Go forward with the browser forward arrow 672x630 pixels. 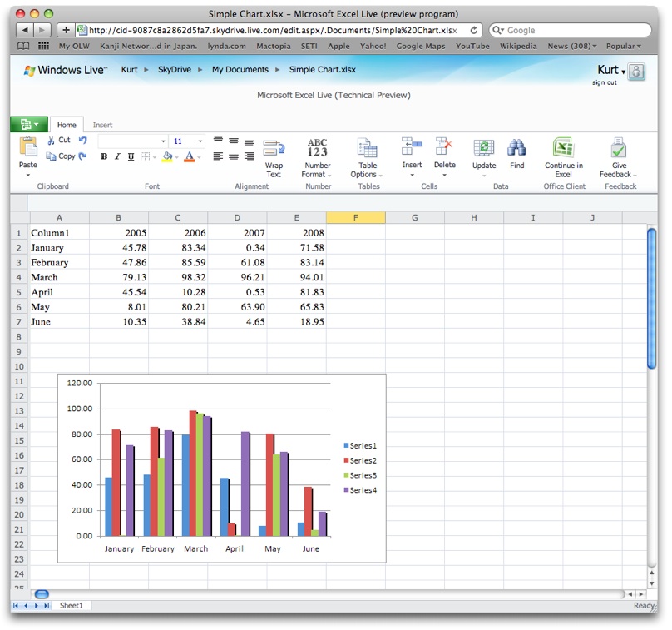[42, 30]
